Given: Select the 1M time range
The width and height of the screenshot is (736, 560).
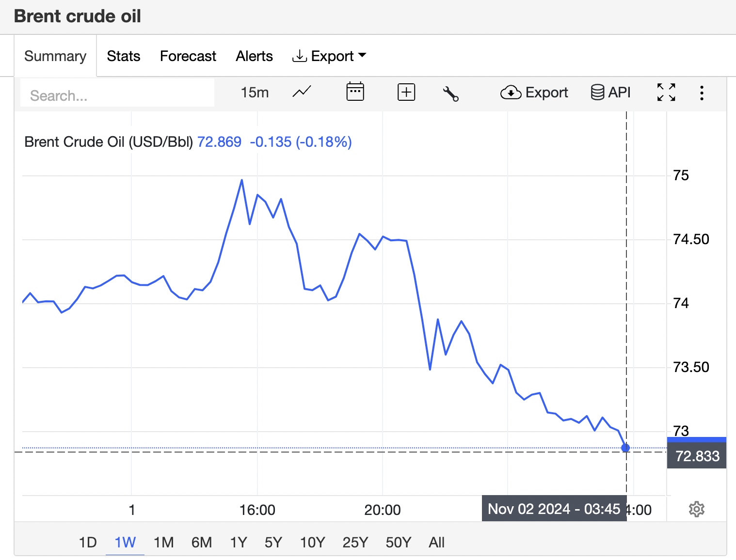Looking at the screenshot, I should (x=163, y=542).
